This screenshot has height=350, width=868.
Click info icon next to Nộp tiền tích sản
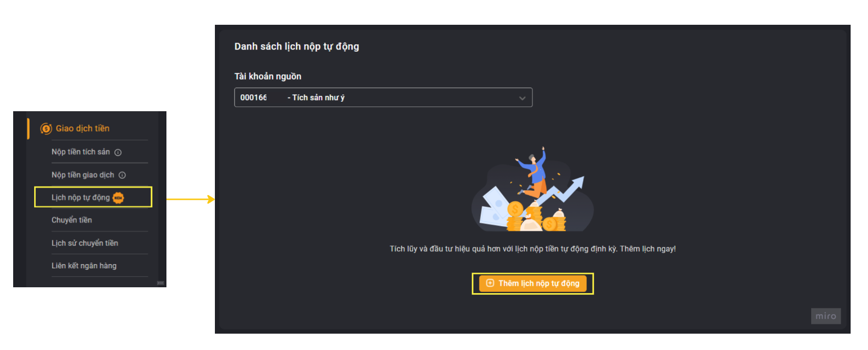click(118, 152)
